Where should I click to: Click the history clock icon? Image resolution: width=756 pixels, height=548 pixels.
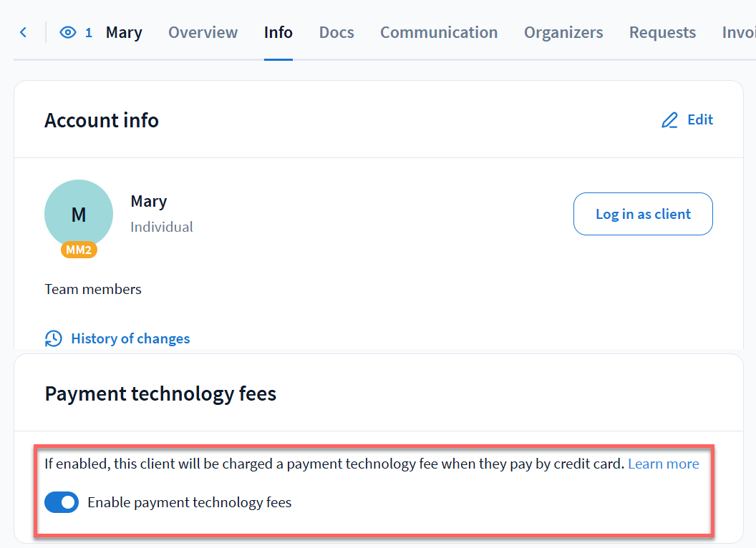point(54,338)
